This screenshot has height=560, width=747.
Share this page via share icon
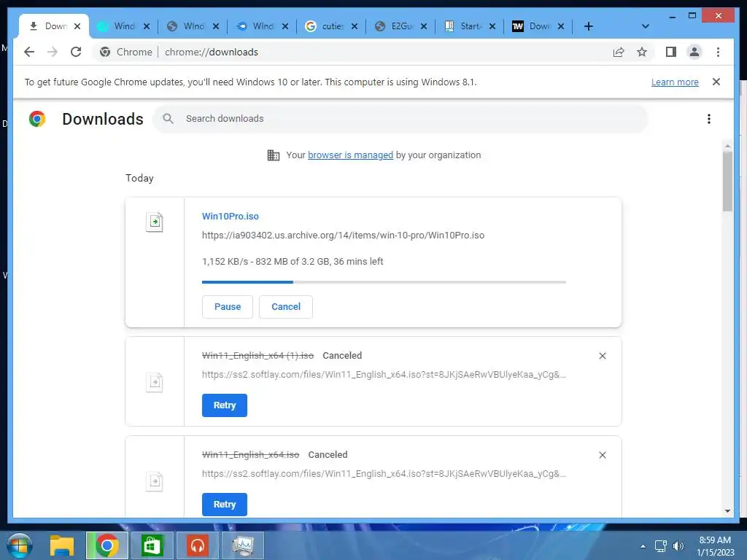tap(619, 52)
